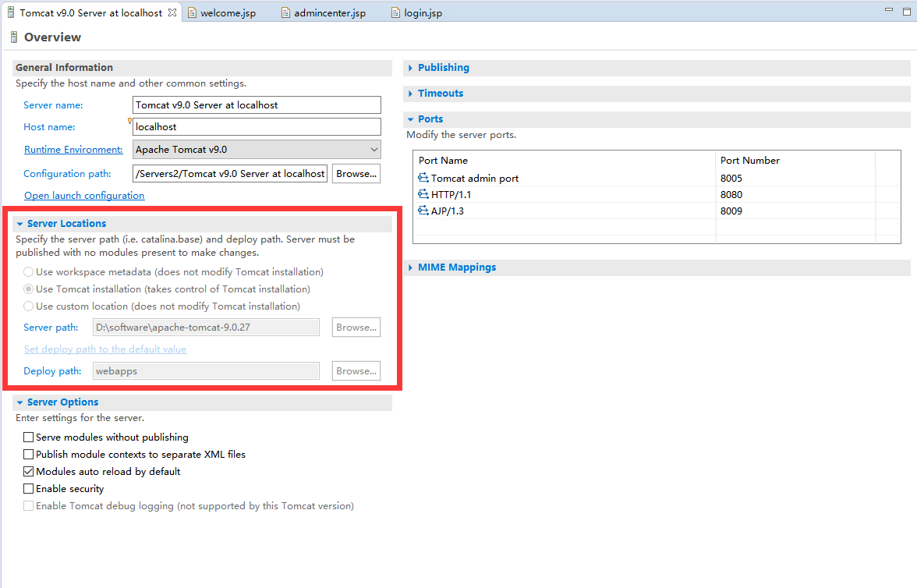Click the Server name input field
The width and height of the screenshot is (917, 588).
pos(257,104)
